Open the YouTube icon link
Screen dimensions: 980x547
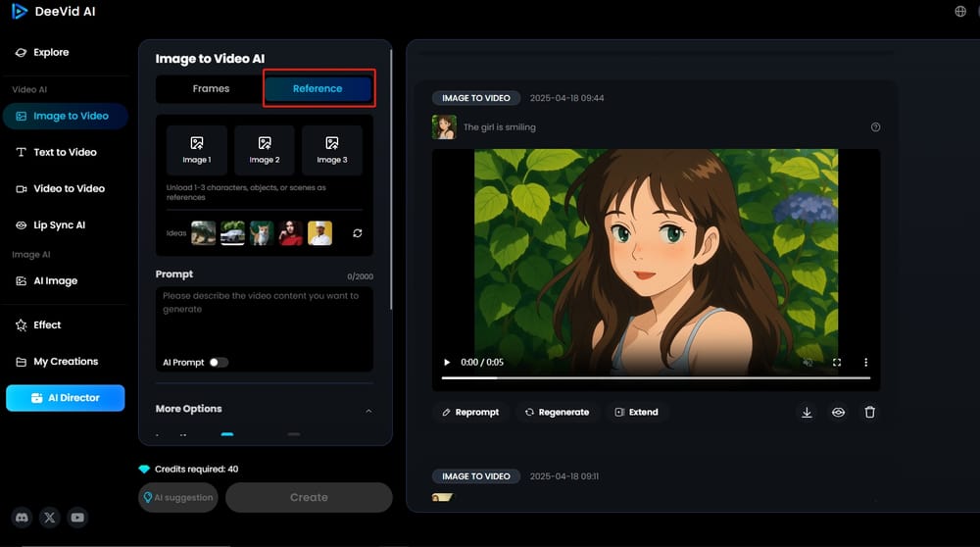[x=77, y=518]
